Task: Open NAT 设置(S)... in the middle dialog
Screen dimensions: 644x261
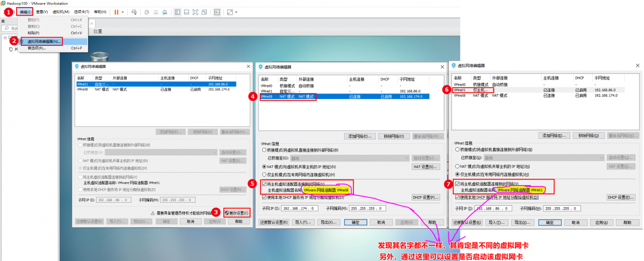Action: click(x=426, y=166)
